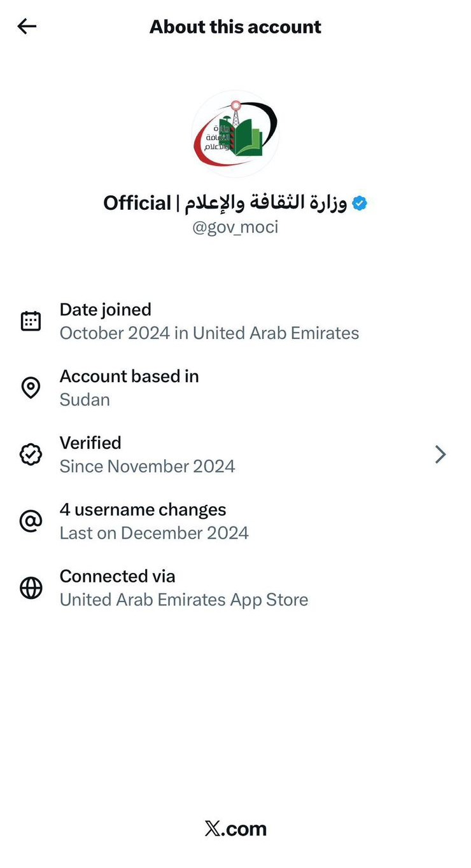Expand Verified details with chevron arrow
The image size is (471, 868).
click(x=440, y=455)
